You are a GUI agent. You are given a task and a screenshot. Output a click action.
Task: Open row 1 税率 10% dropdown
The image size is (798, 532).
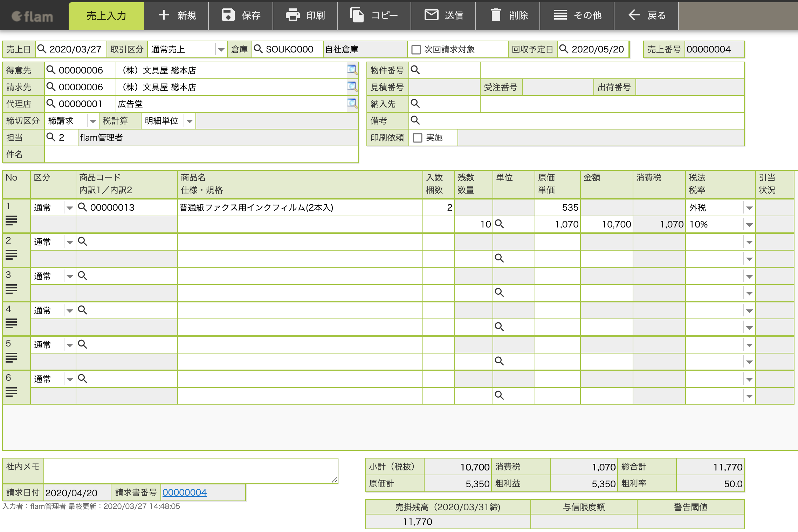tap(749, 225)
